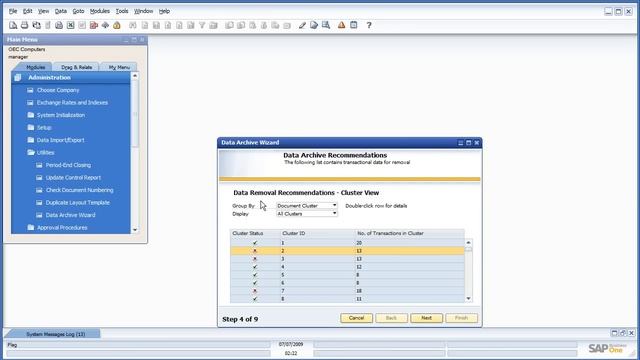The image size is (640, 360).
Task: Click transaction count 20 in cluster 1
Action: pos(359,243)
